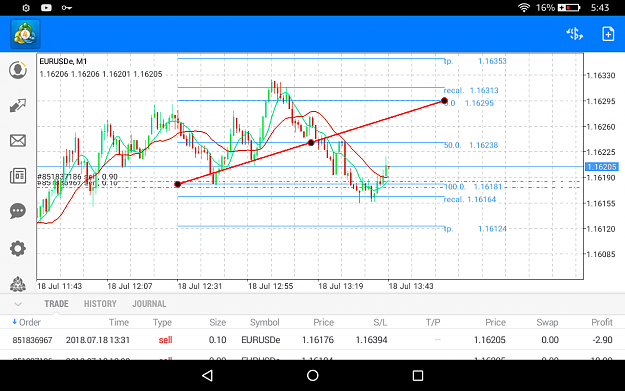Tap the EURUSDe symbol cell in first row

point(261,340)
